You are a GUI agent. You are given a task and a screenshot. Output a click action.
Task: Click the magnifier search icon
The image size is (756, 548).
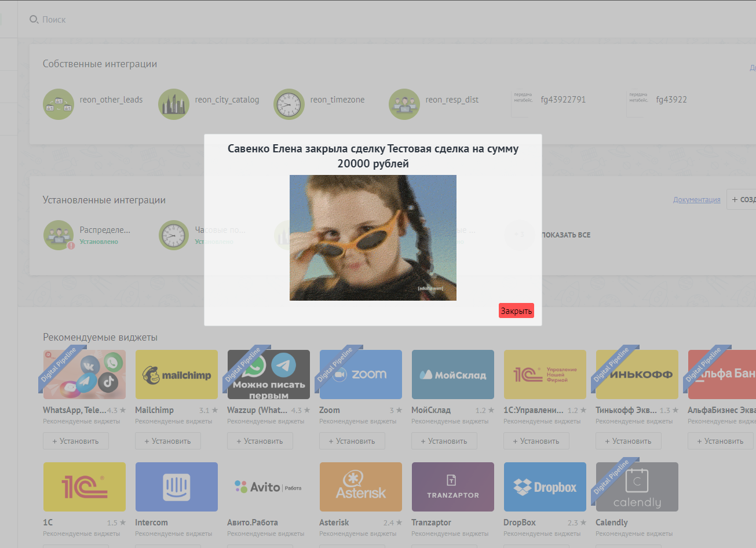34,20
